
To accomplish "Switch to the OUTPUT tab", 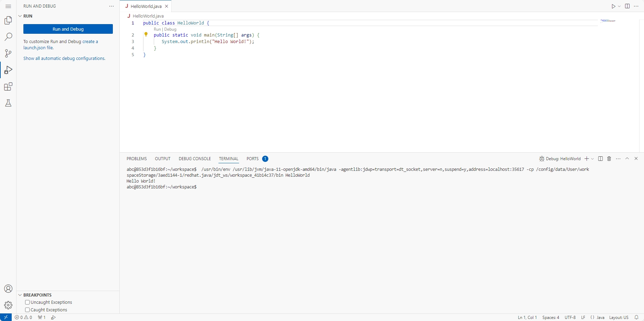I will (x=163, y=159).
